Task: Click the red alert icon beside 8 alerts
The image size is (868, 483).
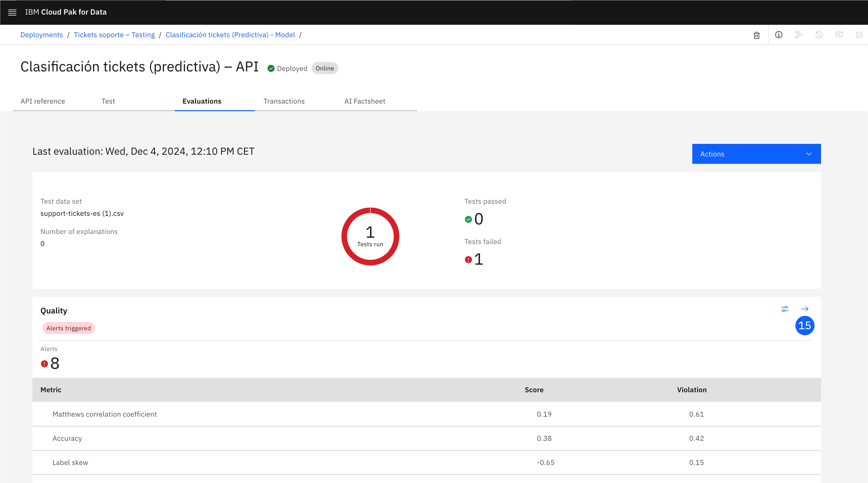Action: pos(44,364)
